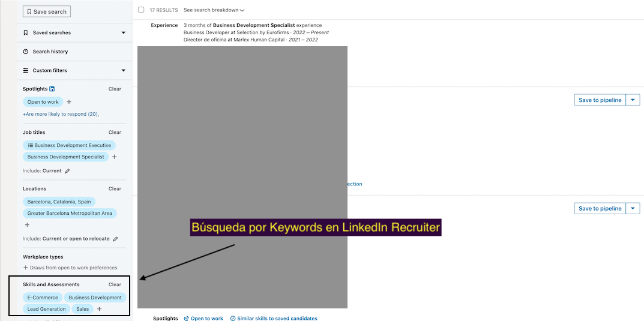
Task: Add a spotlight with the plus icon
Action: 69,102
